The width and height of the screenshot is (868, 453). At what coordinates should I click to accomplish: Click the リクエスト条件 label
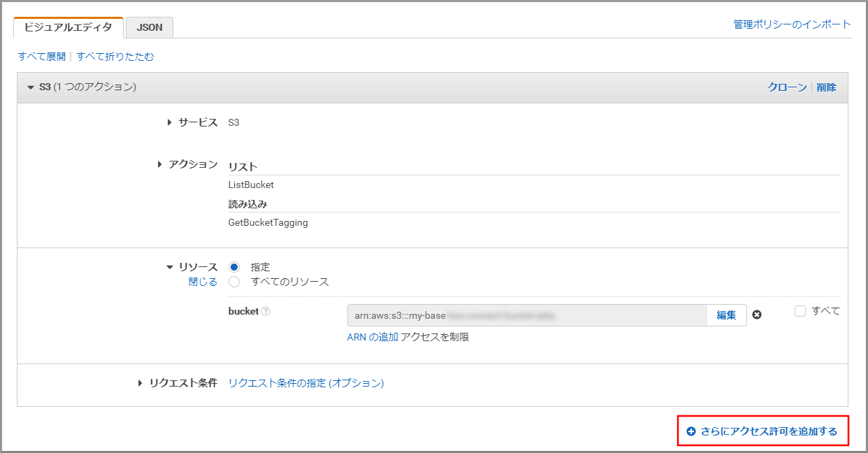[183, 383]
